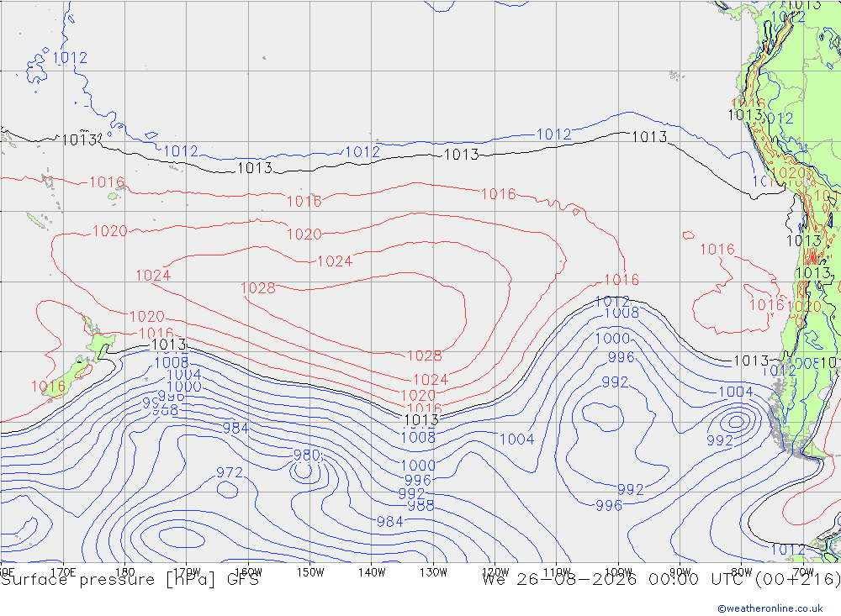The image size is (841, 616).
Task: Click the 120W longitude axis label
Action: (495, 572)
